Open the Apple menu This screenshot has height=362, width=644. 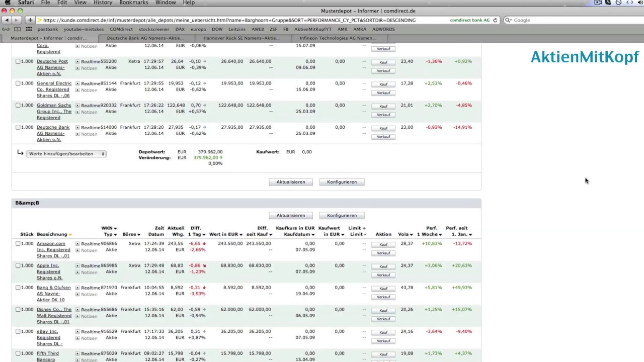[8, 3]
